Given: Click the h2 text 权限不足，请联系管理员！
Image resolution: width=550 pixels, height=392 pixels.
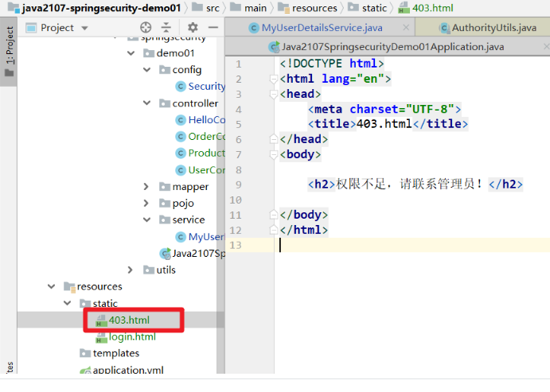Looking at the screenshot, I should 408,184.
